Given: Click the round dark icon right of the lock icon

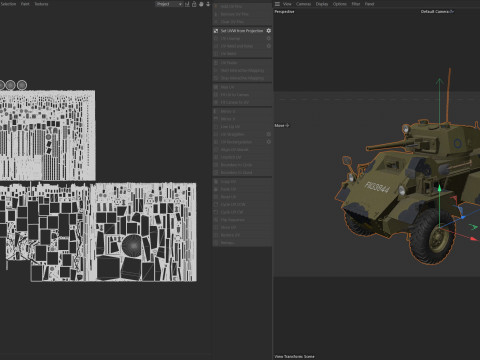Looking at the screenshot, I should (x=201, y=4).
